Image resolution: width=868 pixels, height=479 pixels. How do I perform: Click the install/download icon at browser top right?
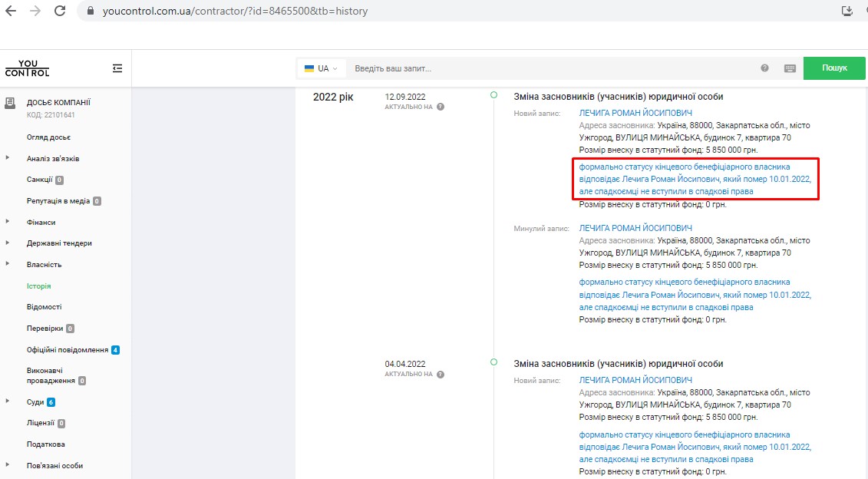847,11
